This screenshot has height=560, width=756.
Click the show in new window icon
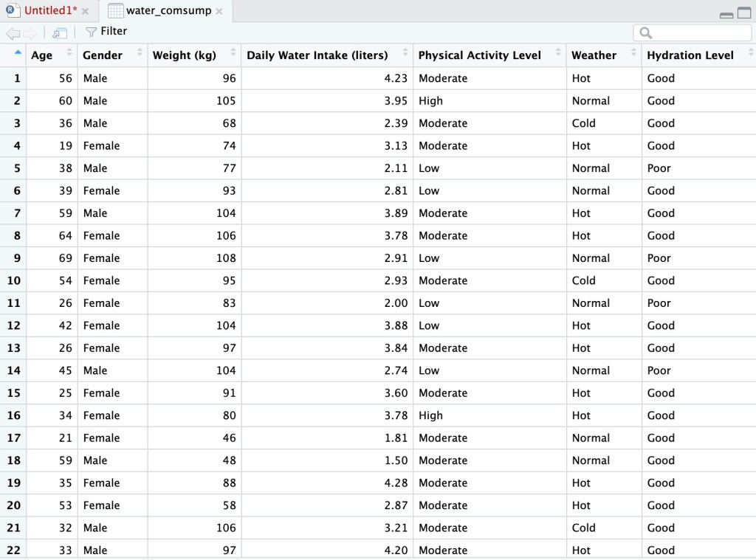pyautogui.click(x=60, y=32)
